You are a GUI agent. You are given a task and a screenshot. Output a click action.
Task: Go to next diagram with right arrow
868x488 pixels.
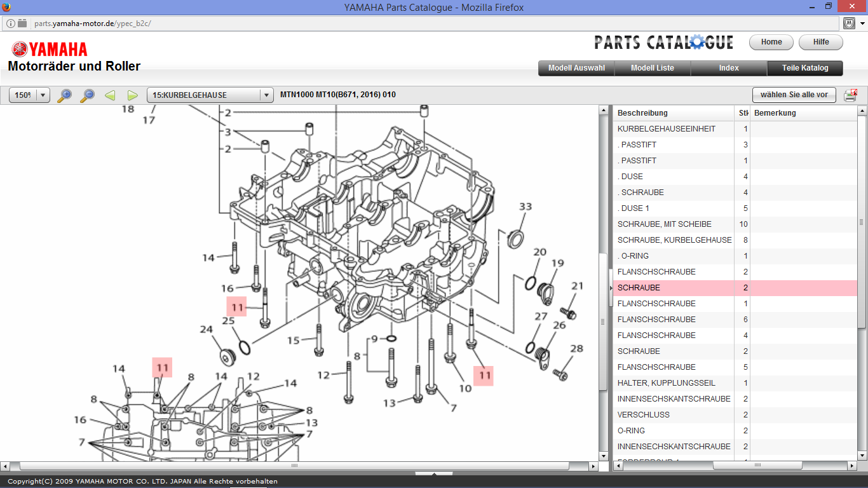click(x=133, y=95)
